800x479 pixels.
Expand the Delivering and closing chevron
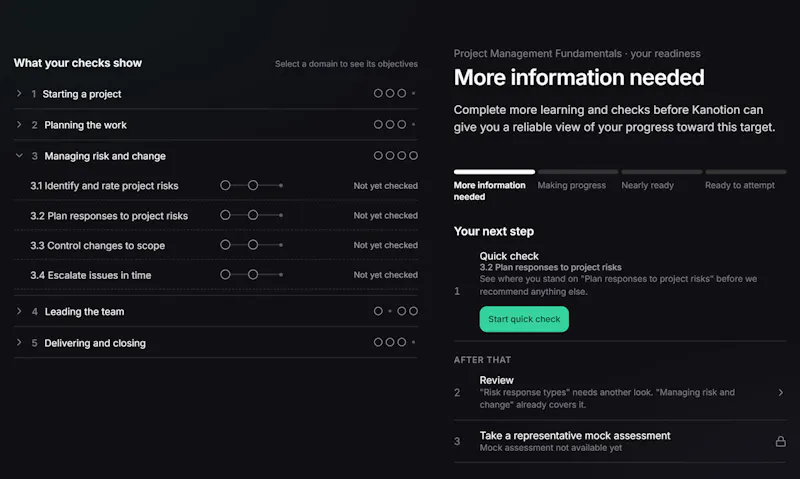[19, 342]
